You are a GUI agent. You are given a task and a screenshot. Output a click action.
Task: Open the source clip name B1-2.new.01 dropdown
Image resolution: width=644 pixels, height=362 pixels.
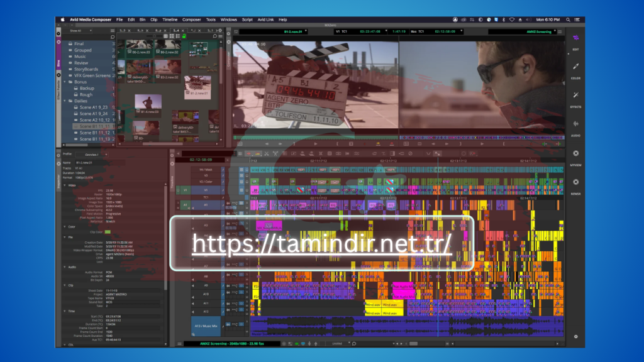(273, 31)
